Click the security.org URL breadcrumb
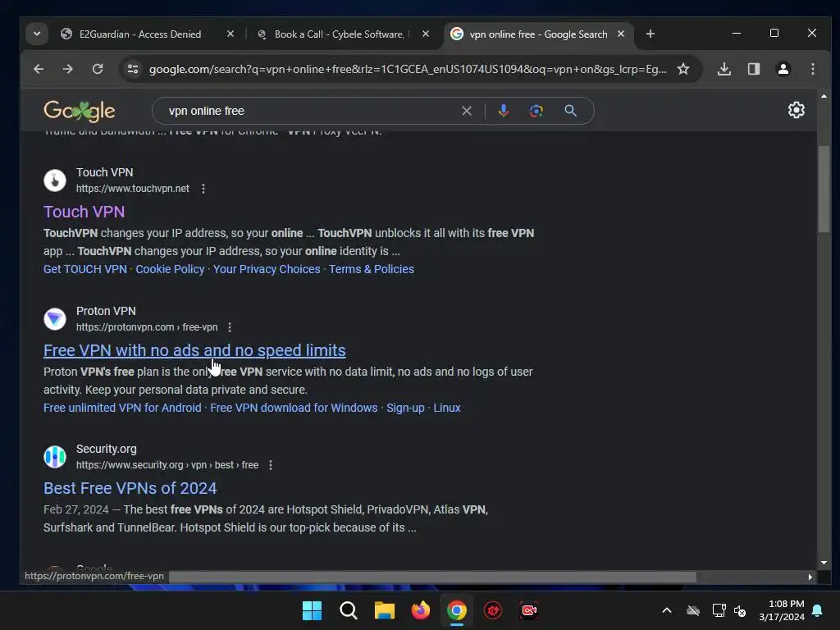The height and width of the screenshot is (630, 840). click(x=167, y=465)
